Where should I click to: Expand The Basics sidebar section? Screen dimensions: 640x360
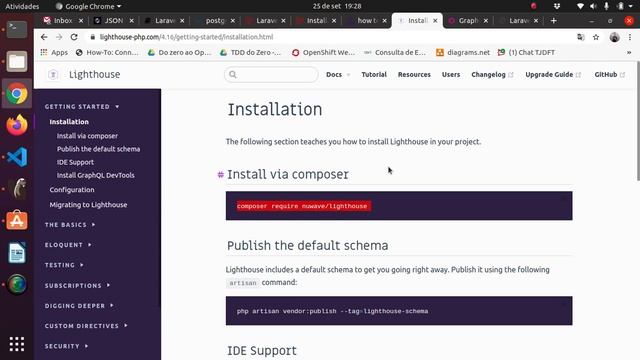(x=70, y=224)
